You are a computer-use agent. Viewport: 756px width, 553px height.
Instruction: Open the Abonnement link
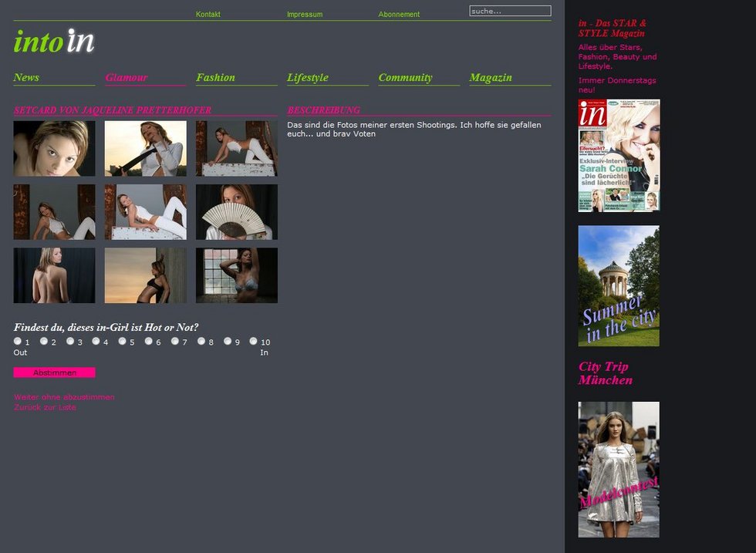click(399, 15)
